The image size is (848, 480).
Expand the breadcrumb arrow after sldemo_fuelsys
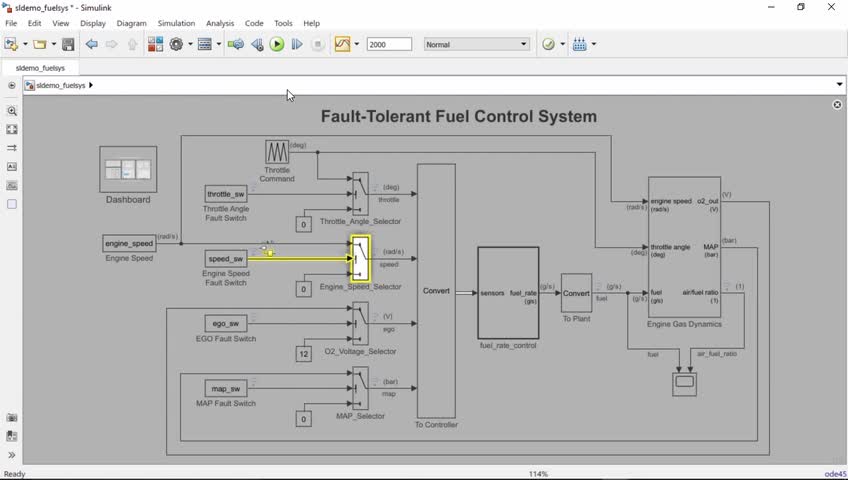pos(91,85)
